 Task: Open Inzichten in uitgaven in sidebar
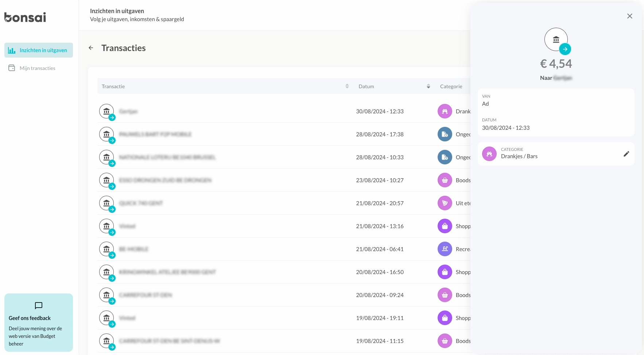click(39, 50)
